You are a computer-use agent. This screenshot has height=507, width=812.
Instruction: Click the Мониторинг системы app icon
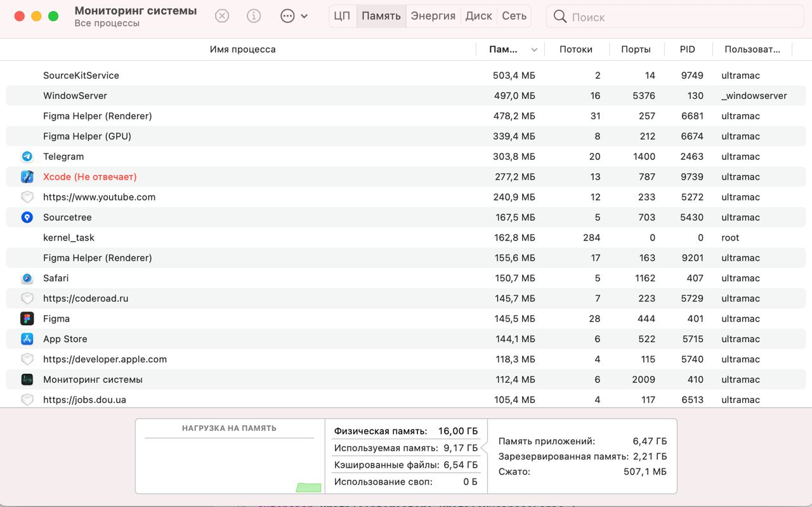coord(27,379)
